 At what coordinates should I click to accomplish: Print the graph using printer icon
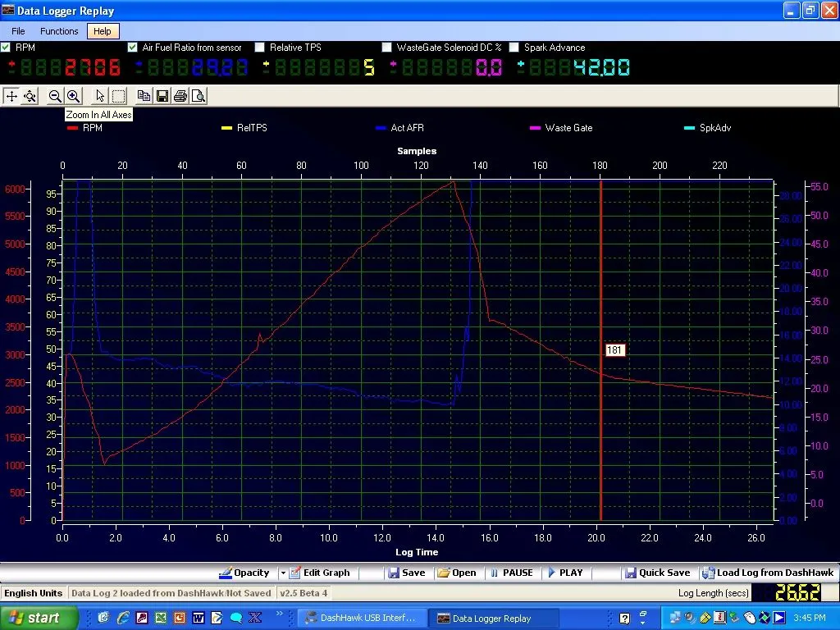180,96
